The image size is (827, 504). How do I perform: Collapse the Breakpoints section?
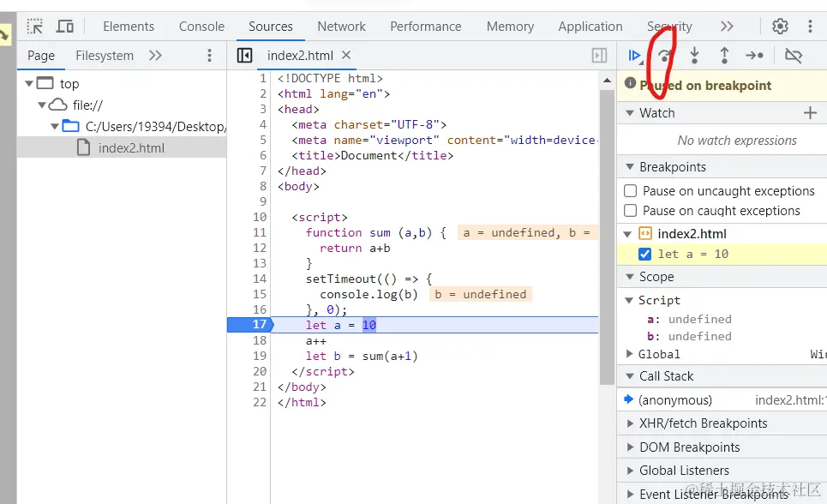629,167
